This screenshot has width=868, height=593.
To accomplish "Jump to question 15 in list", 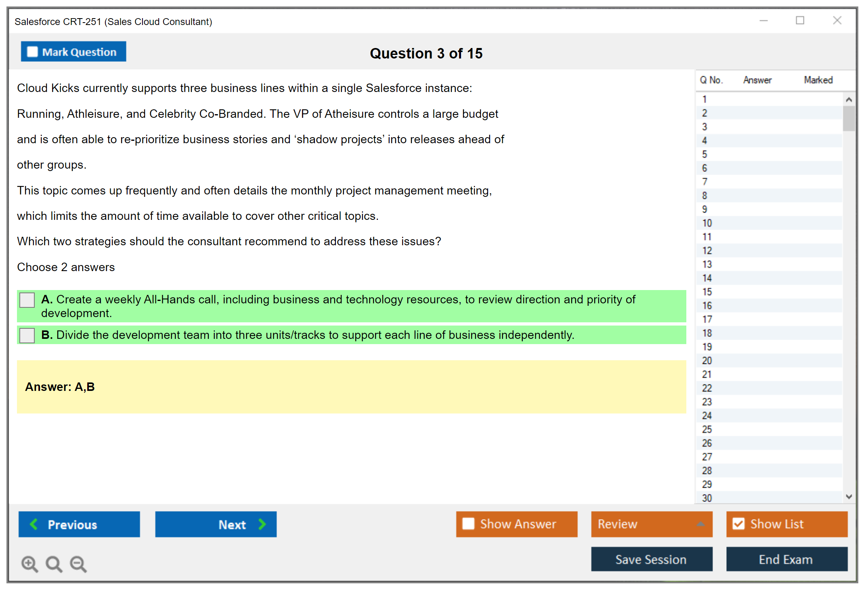I will click(x=707, y=292).
